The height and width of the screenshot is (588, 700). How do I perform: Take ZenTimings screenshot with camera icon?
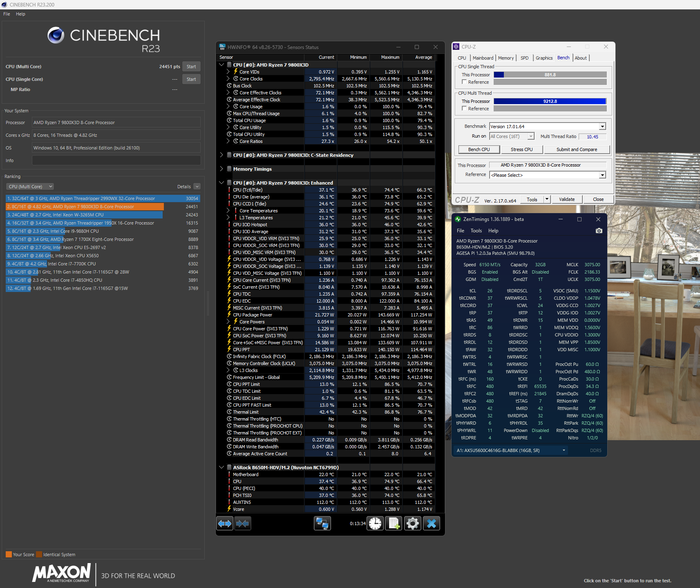(599, 231)
